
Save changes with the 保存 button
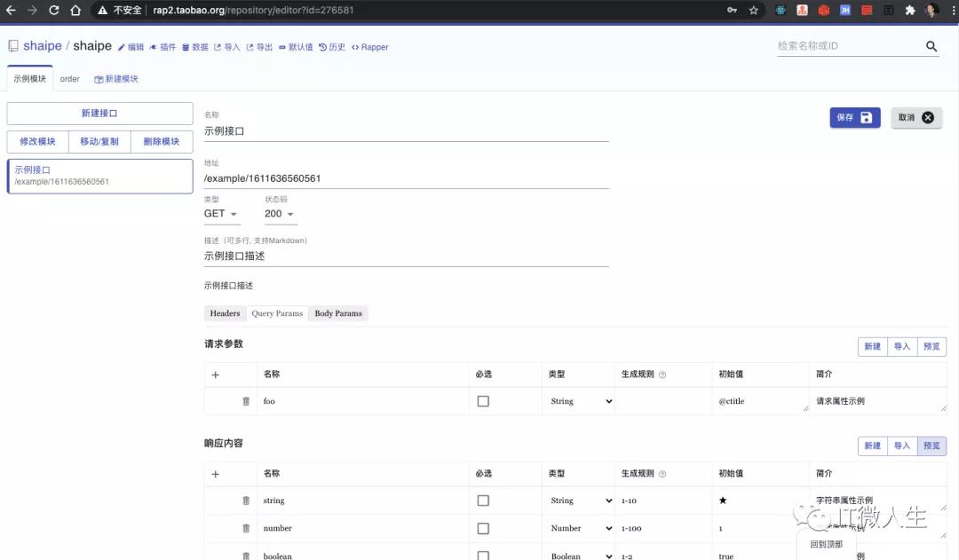853,117
